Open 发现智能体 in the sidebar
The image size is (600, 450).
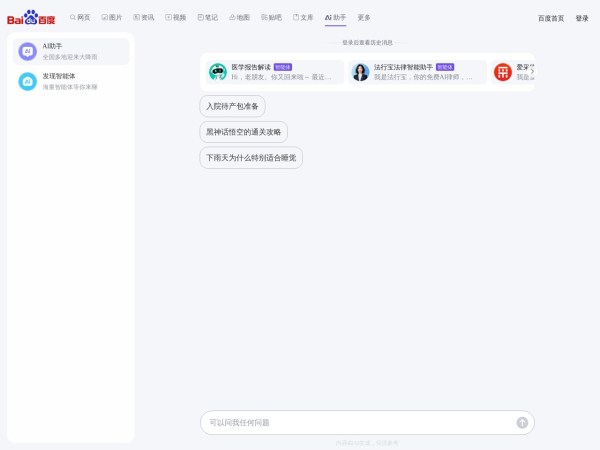[71, 81]
